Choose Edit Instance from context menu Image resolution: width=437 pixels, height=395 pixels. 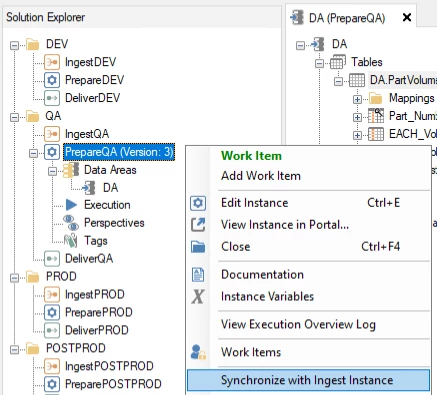308,203
